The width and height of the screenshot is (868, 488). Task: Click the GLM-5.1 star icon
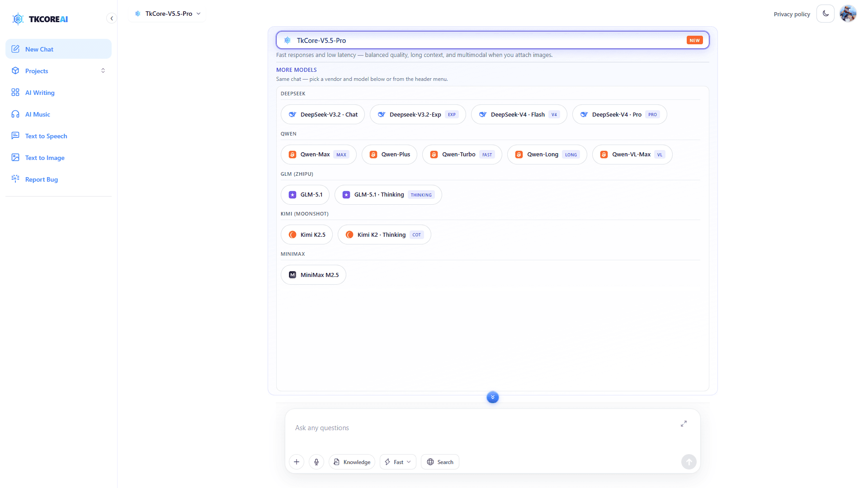pos(292,195)
